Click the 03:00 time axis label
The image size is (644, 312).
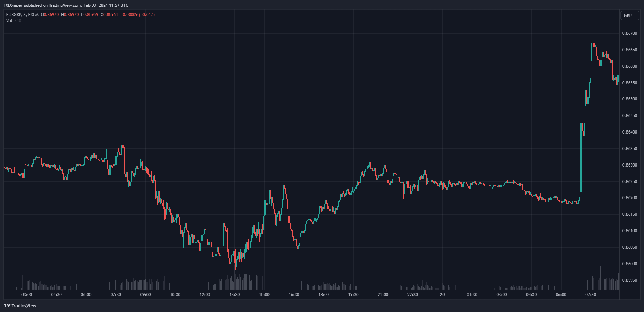click(x=27, y=295)
